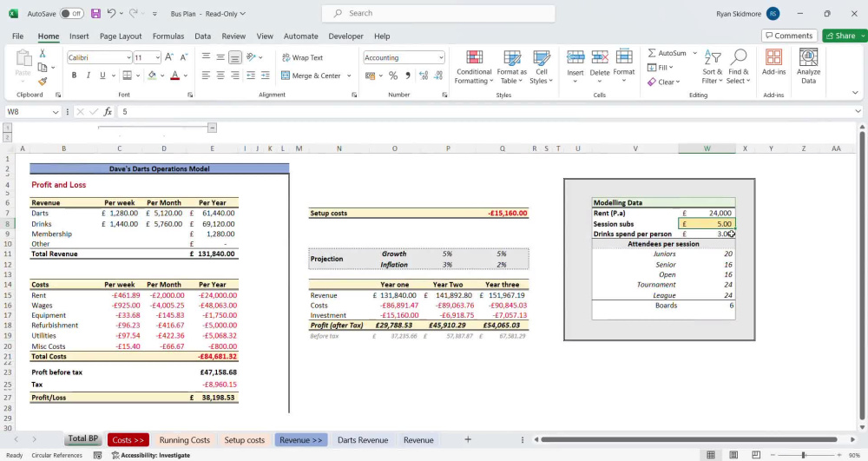Toggle Center horizontal alignment
Viewport: 868px width, 461px height.
220,76
